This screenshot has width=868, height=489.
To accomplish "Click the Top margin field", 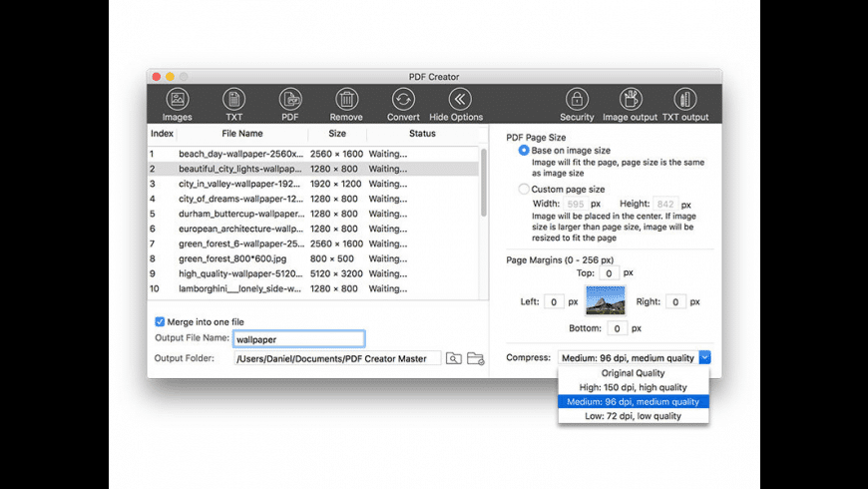I will pyautogui.click(x=609, y=273).
